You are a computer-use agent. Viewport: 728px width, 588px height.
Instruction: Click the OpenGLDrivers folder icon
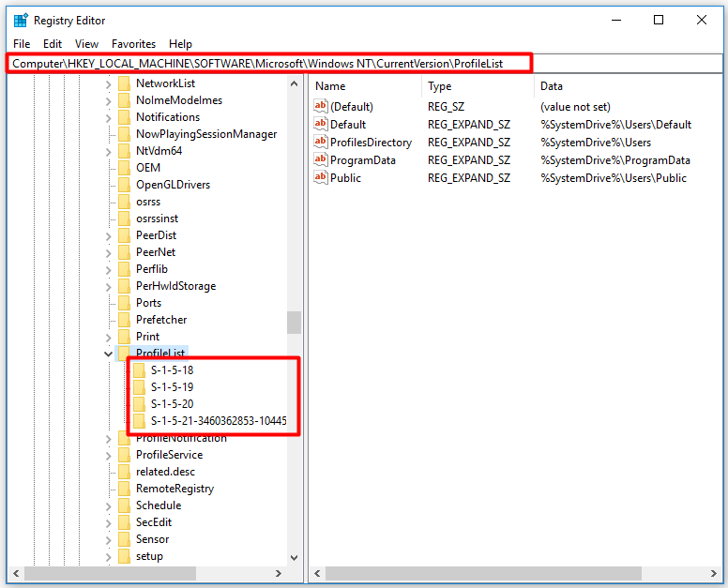pos(124,185)
